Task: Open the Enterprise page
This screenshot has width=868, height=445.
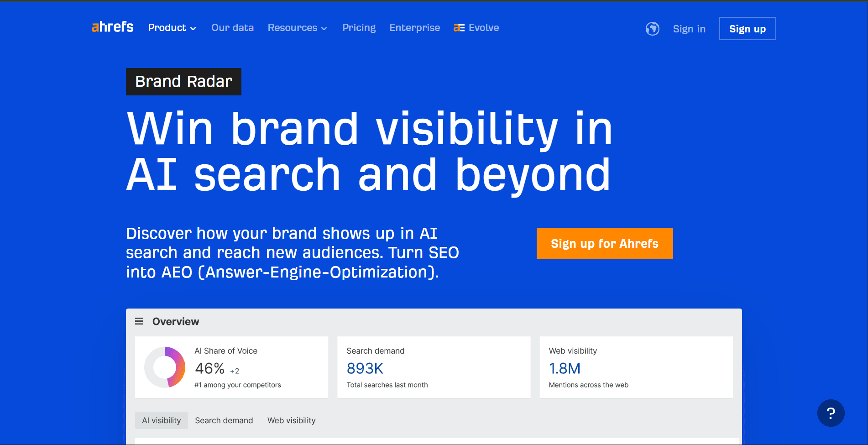Action: click(x=414, y=28)
